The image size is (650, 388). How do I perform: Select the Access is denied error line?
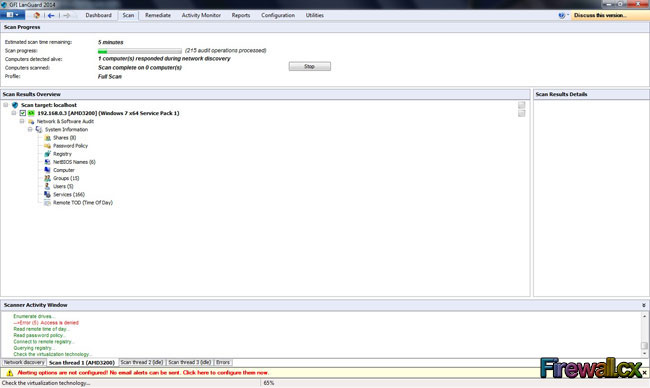click(x=46, y=323)
